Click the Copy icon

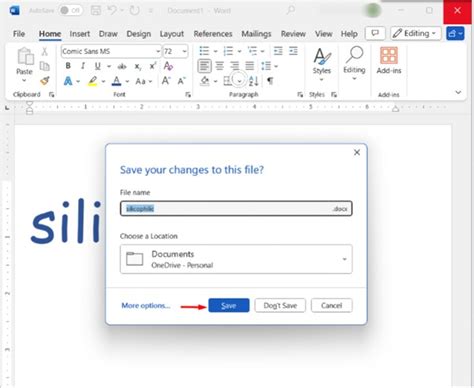(44, 66)
